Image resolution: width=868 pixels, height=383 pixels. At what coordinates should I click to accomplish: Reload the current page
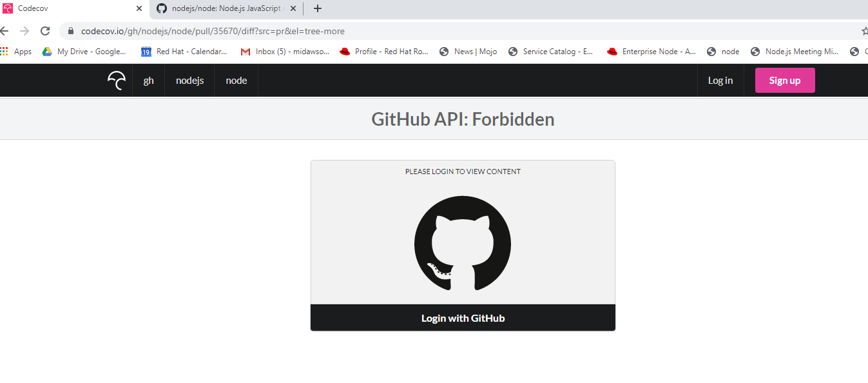coord(45,31)
